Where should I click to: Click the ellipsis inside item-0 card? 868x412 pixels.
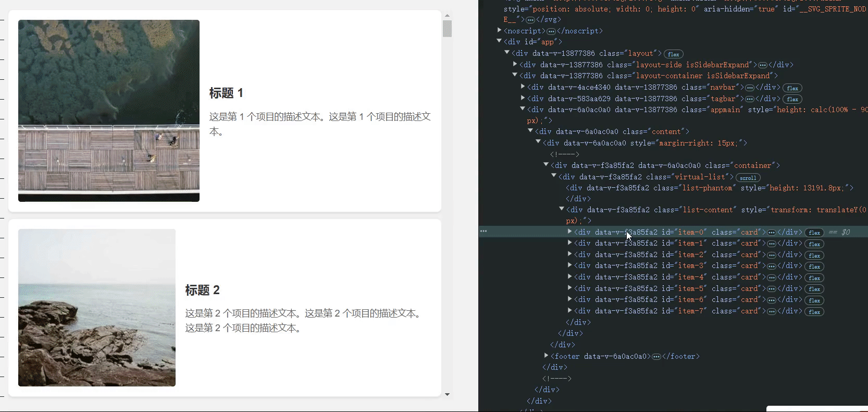772,233
